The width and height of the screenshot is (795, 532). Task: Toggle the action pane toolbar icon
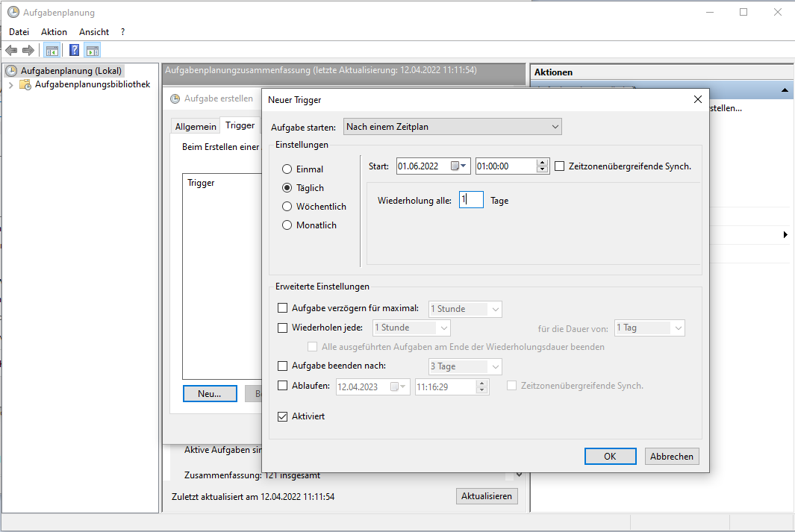[x=92, y=50]
